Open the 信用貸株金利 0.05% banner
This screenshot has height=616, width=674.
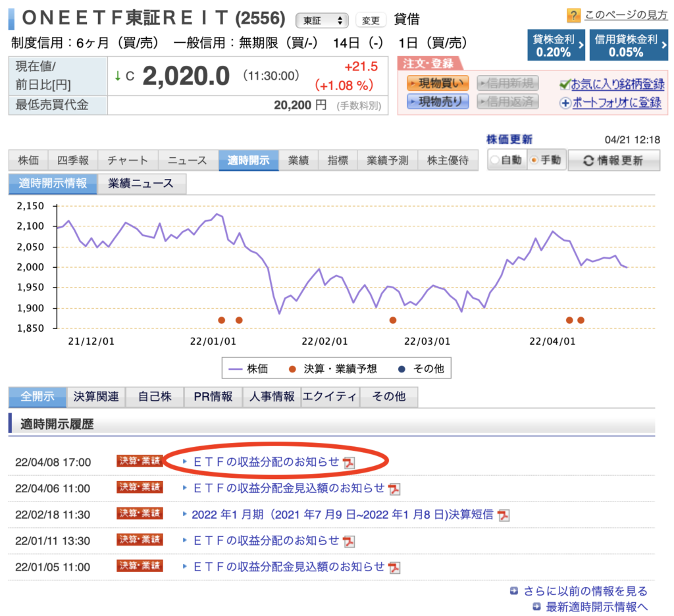coord(629,45)
